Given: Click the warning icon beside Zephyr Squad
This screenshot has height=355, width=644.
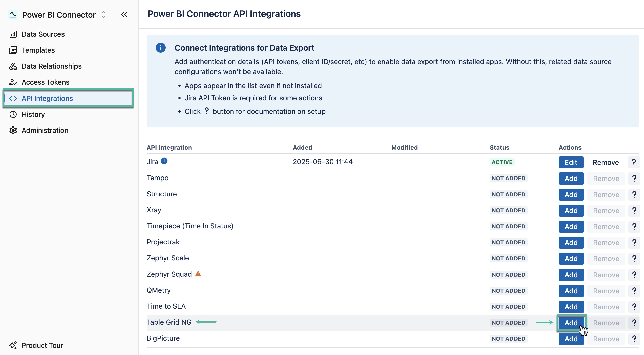Looking at the screenshot, I should (x=198, y=274).
